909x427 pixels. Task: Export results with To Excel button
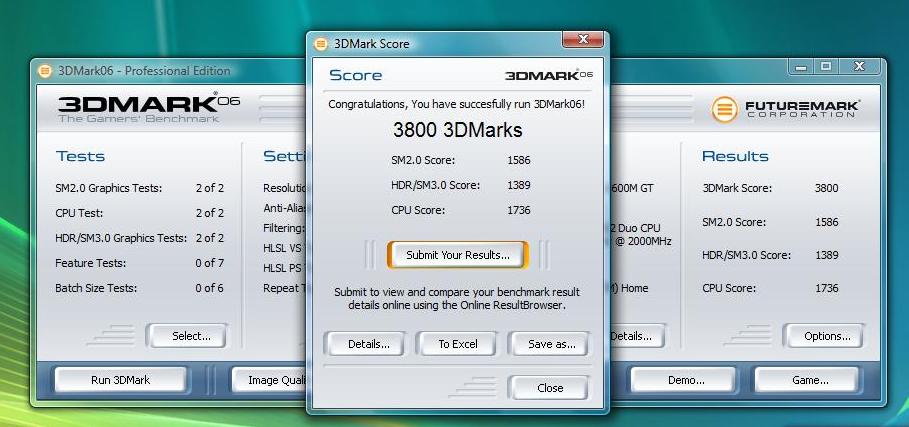coord(458,344)
